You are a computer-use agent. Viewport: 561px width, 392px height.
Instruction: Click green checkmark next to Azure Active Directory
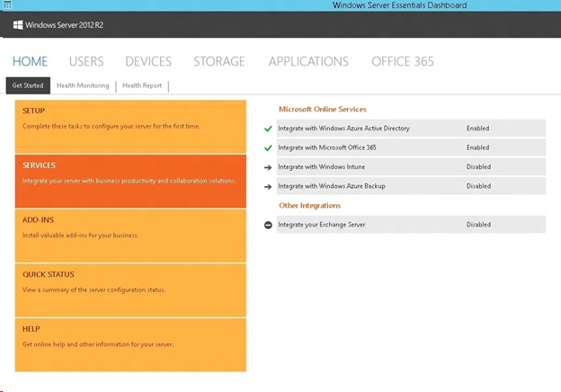pos(268,129)
